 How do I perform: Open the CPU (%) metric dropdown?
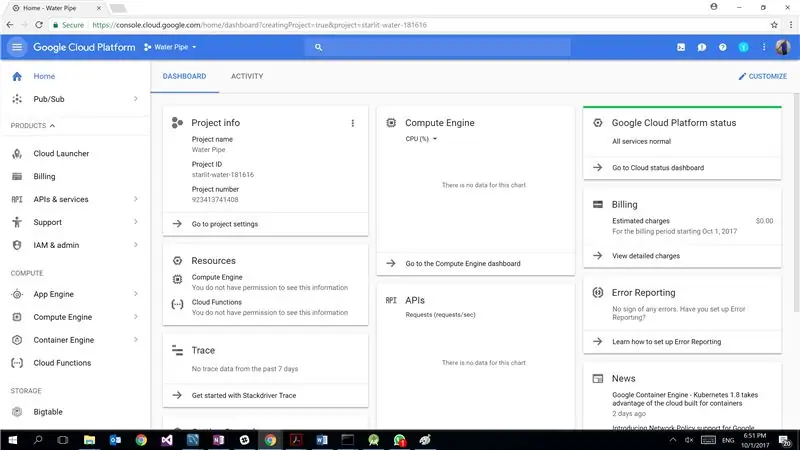(421, 139)
